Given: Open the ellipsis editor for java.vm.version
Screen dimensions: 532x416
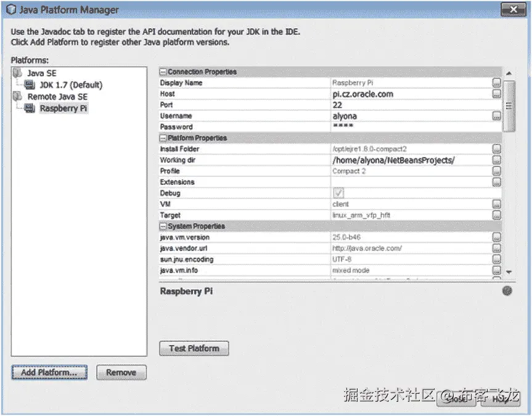Looking at the screenshot, I should [498, 237].
